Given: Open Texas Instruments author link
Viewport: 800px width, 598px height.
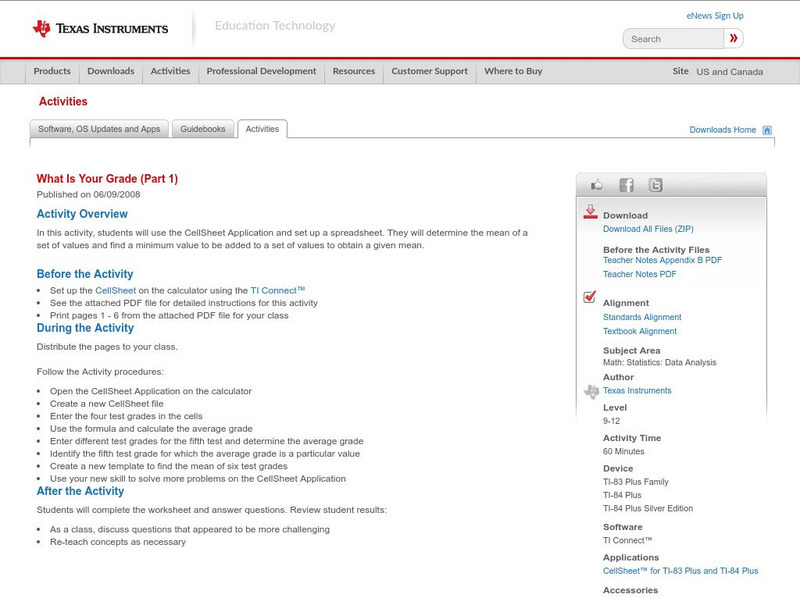Looking at the screenshot, I should (637, 390).
